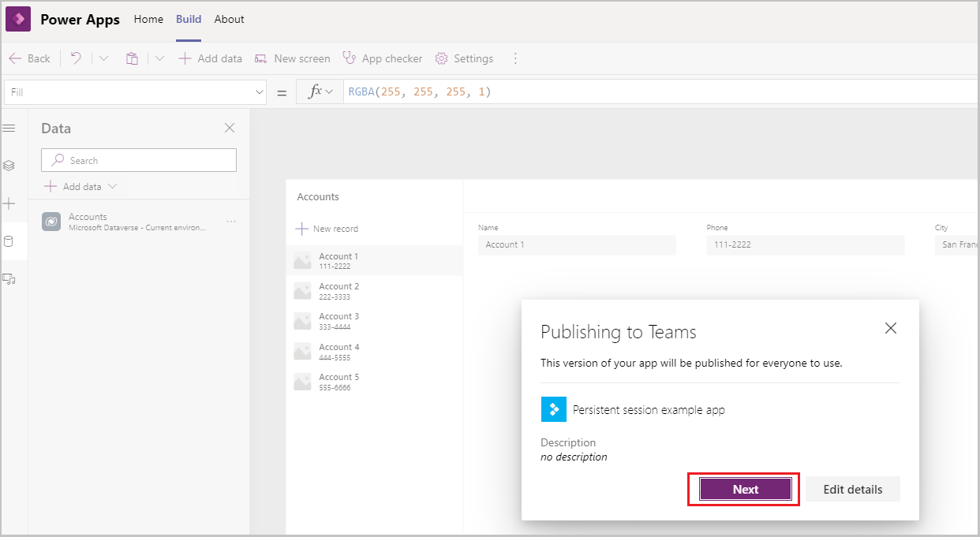Click the Account 3 image thumbnail
The image size is (980, 537).
(302, 321)
